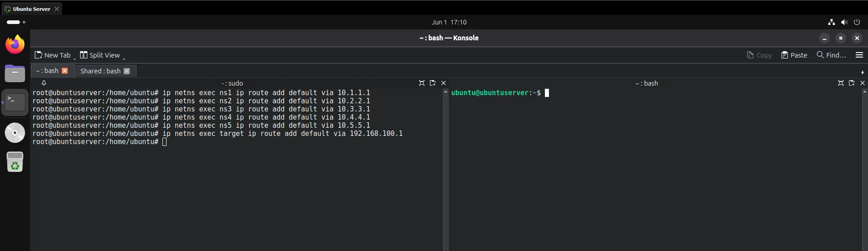Click the '~ : bash' right pane title

pyautogui.click(x=646, y=83)
